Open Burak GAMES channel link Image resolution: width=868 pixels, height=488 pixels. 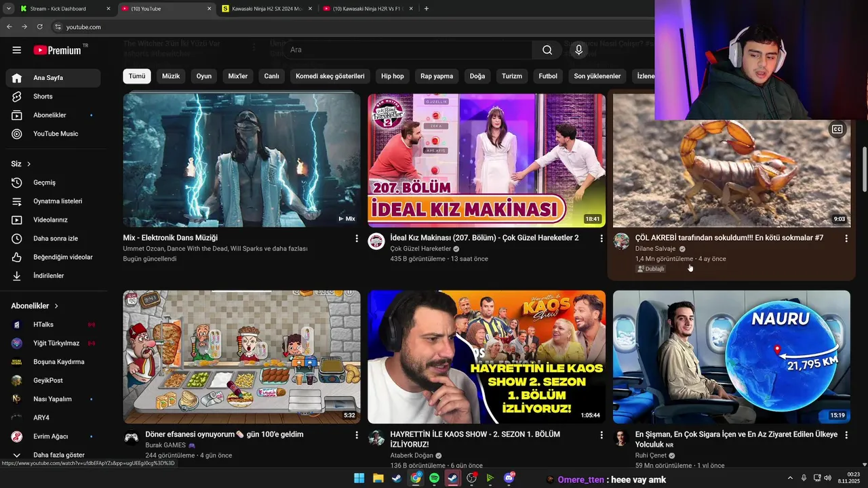point(165,445)
